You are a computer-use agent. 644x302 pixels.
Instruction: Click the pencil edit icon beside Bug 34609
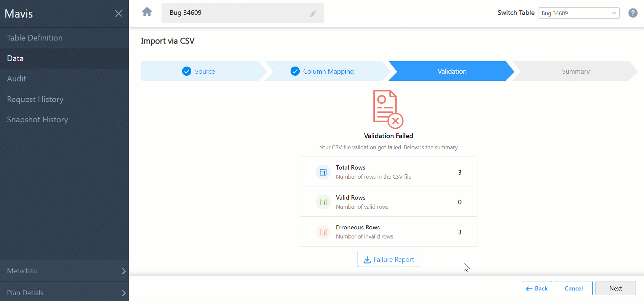coord(313,14)
